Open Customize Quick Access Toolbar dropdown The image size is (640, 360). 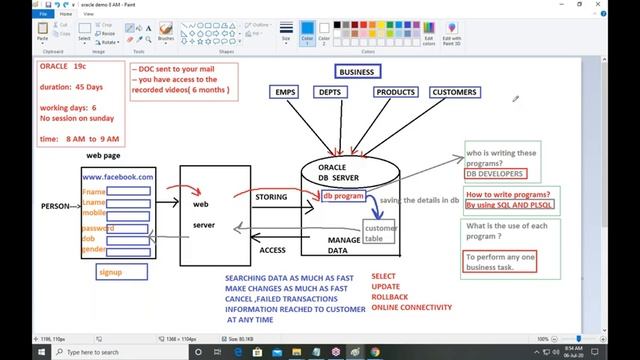tap(73, 5)
